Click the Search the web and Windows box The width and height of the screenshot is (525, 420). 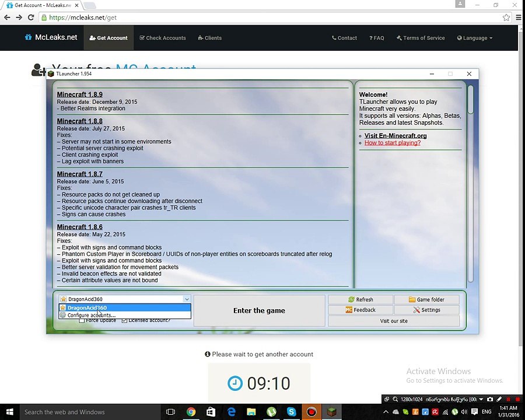[90, 412]
